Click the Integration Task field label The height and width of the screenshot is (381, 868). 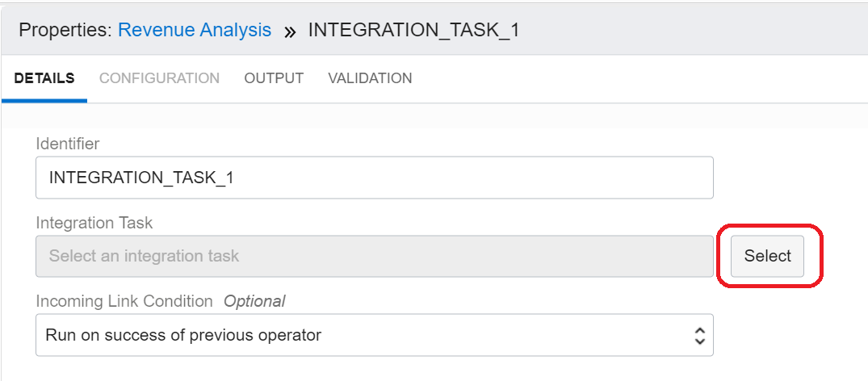(x=94, y=222)
